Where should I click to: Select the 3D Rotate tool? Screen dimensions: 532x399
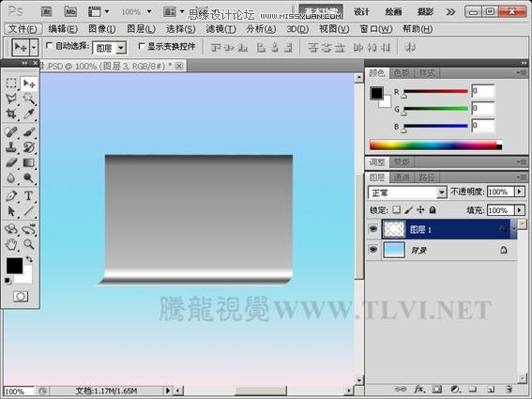pyautogui.click(x=11, y=229)
